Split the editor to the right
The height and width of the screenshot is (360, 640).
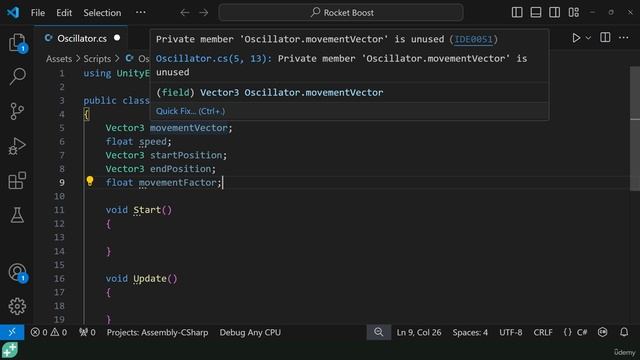(x=605, y=38)
